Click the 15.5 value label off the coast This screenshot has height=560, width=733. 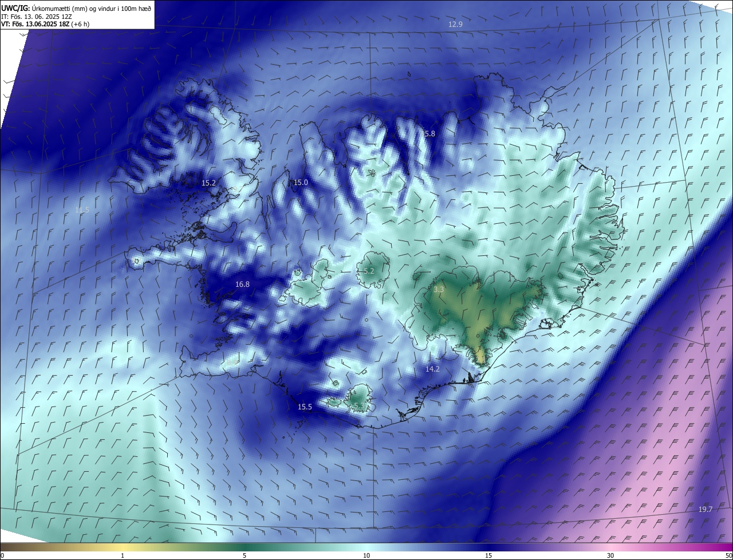pyautogui.click(x=305, y=407)
